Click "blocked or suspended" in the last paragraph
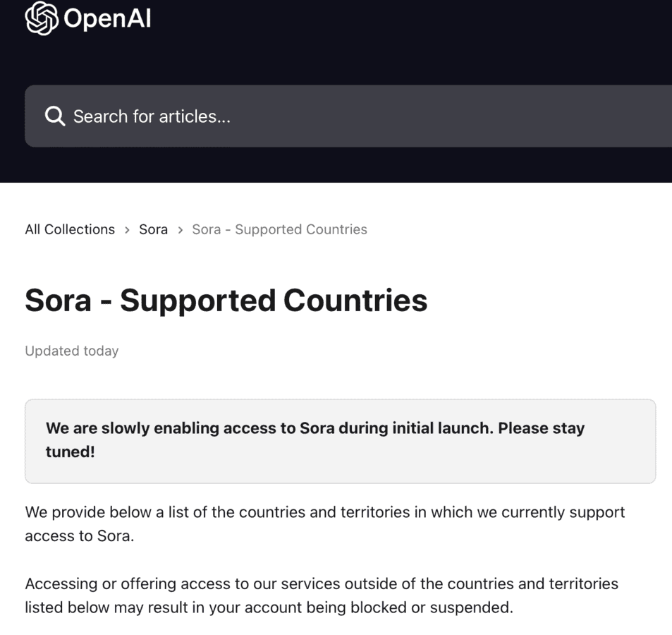Viewport: 672px width, 635px height. point(436,607)
